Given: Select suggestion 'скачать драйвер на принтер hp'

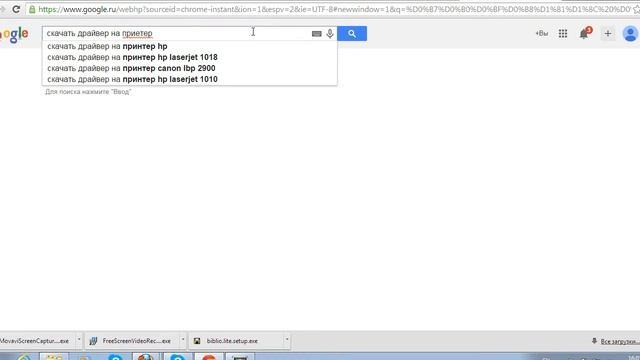Looking at the screenshot, I should tap(189, 46).
